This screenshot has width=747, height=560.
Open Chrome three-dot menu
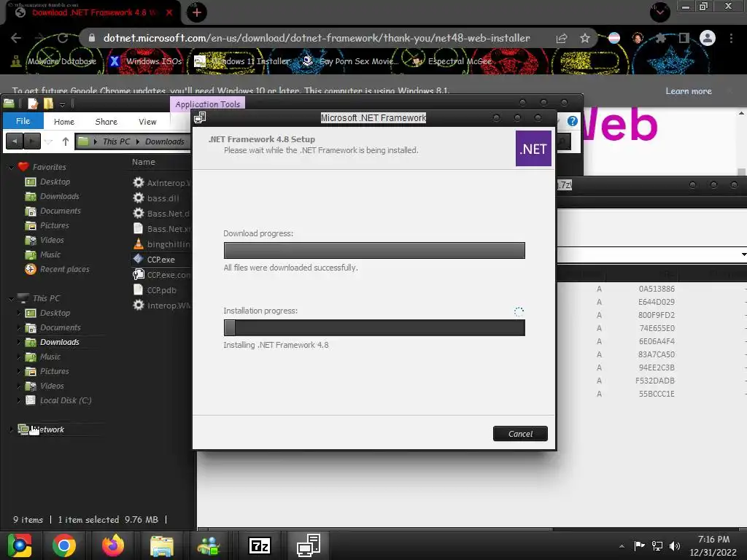tap(731, 38)
